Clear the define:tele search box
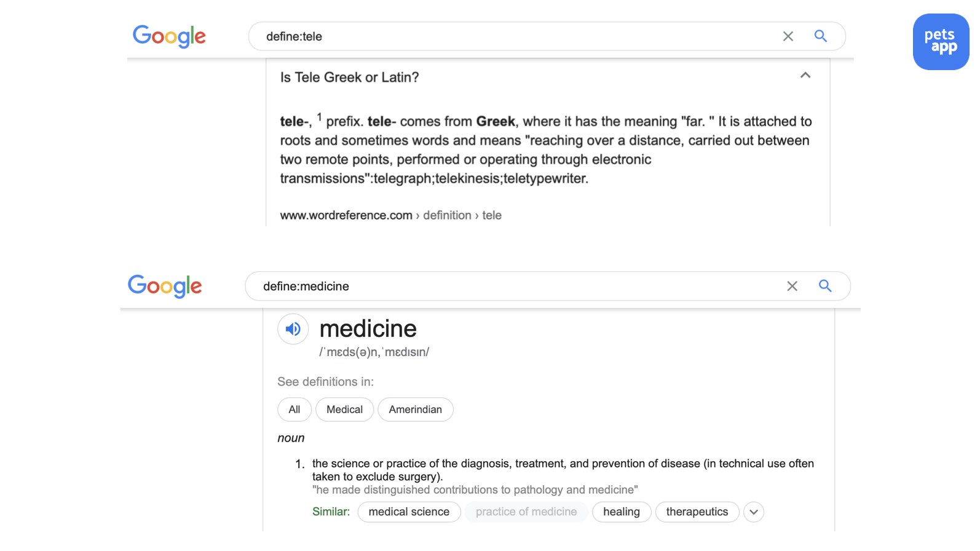This screenshot has width=980, height=551. coord(788,36)
